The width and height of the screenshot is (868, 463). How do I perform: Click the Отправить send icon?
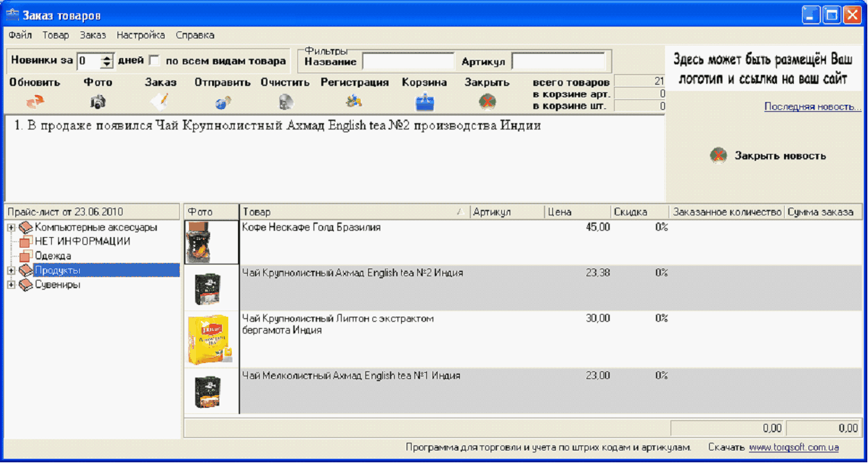[x=223, y=102]
